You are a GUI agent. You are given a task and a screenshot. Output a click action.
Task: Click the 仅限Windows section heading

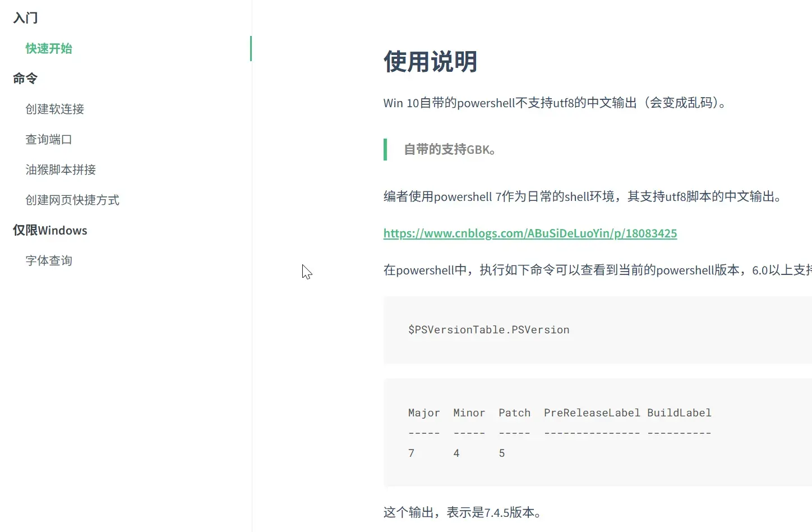50,230
